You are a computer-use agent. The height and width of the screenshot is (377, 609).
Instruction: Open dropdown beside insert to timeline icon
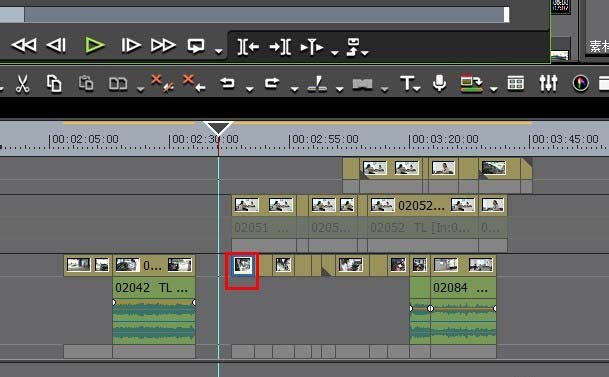(x=335, y=52)
